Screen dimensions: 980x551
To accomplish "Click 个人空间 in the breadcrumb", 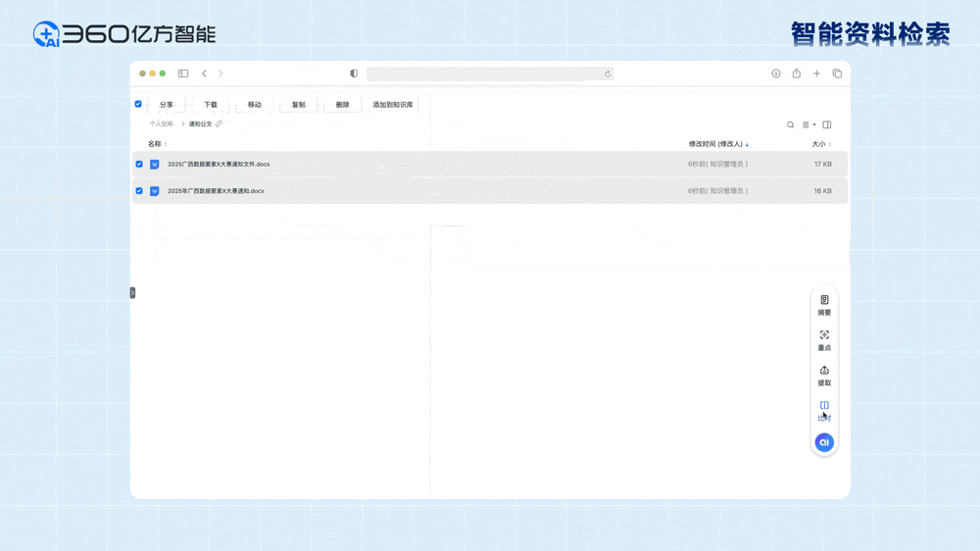I will click(161, 125).
